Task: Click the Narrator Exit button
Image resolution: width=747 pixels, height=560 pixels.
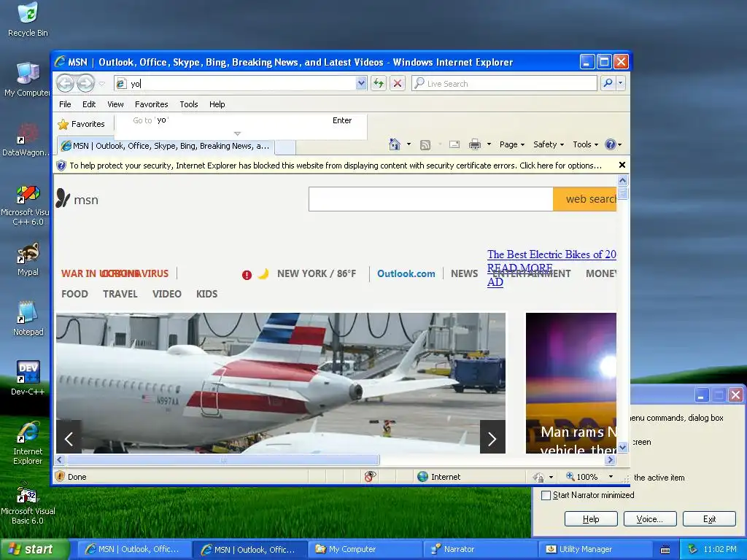Action: 709,519
